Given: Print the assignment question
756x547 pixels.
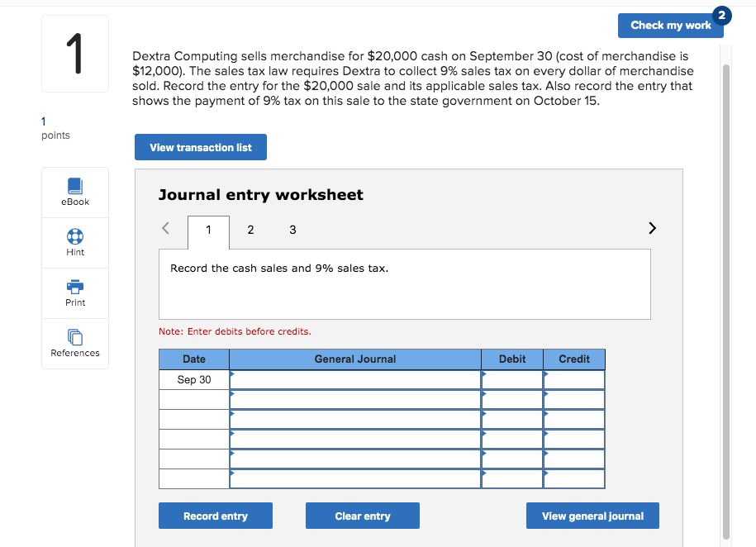Looking at the screenshot, I should tap(74, 293).
